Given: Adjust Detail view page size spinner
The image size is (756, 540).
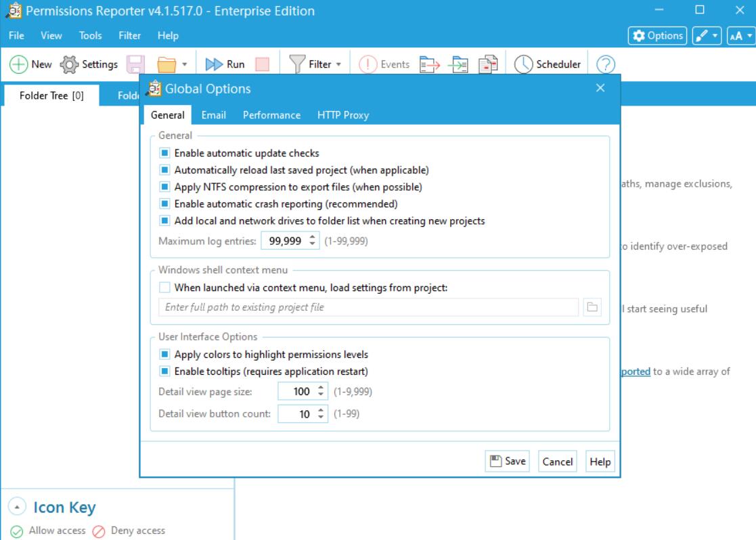Looking at the screenshot, I should pos(321,391).
